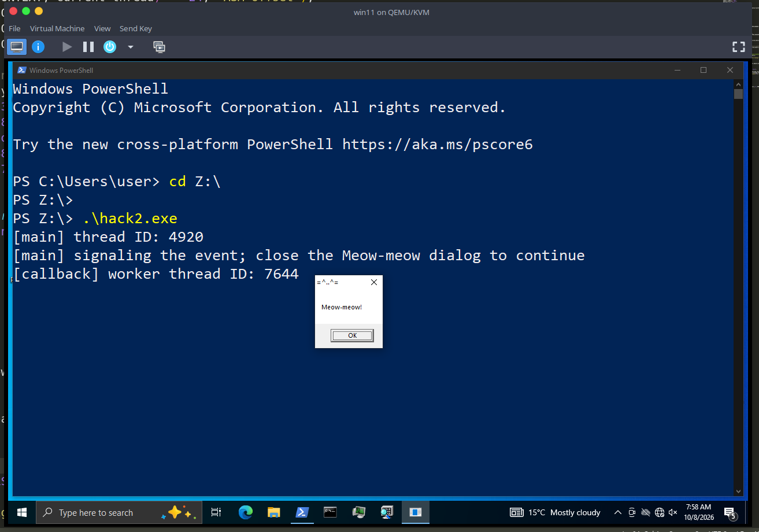Open the virtual hardware details info icon

(38, 47)
